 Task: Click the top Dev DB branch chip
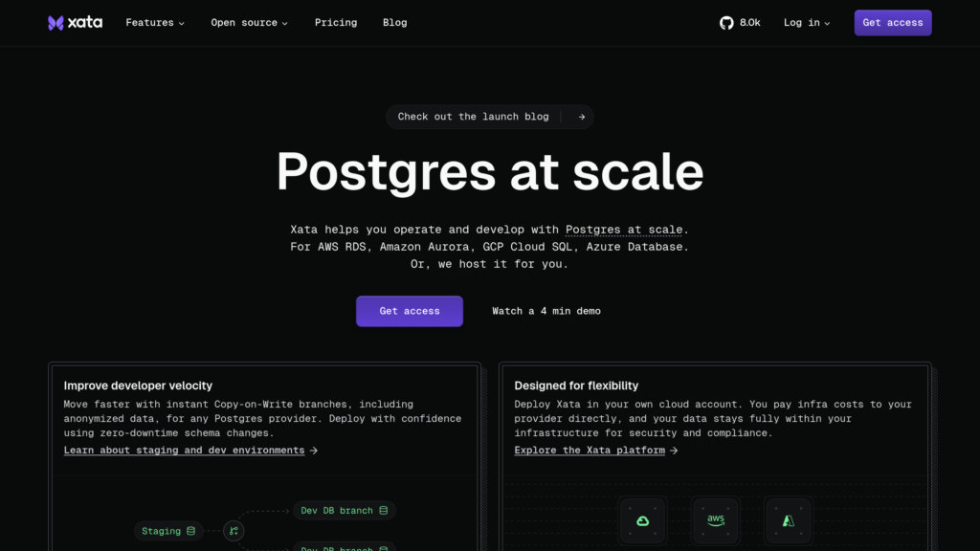coord(344,511)
